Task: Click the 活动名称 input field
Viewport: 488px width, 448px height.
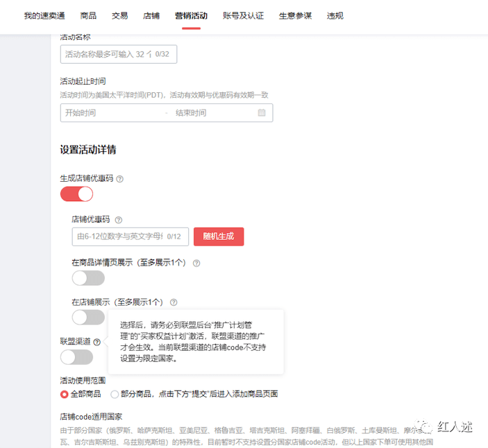Action: (x=118, y=54)
